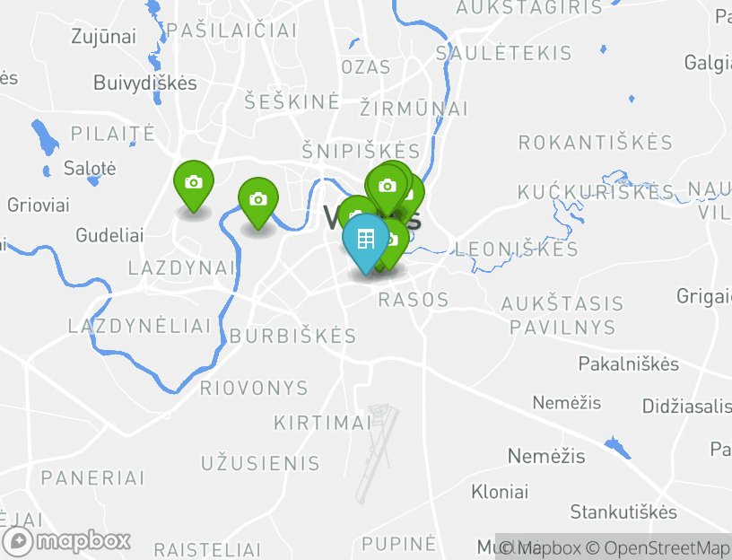Image resolution: width=732 pixels, height=560 pixels.
Task: Click the Žirmūnai district label
Action: pyautogui.click(x=414, y=109)
